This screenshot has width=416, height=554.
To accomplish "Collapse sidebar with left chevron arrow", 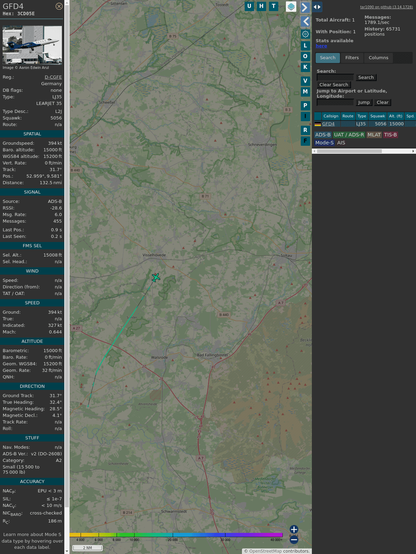I will point(305,22).
